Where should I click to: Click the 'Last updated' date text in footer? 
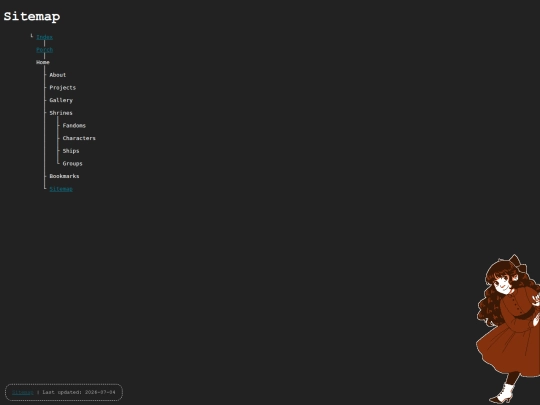(79, 392)
